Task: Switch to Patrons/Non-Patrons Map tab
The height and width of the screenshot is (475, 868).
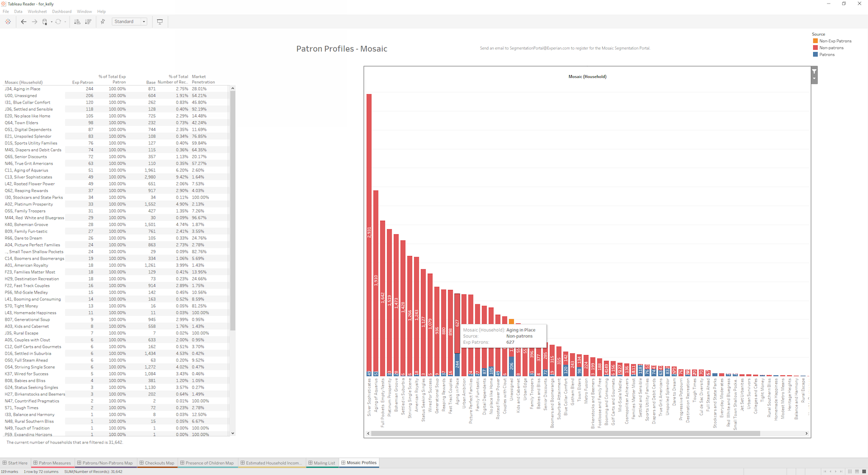Action: pyautogui.click(x=105, y=463)
